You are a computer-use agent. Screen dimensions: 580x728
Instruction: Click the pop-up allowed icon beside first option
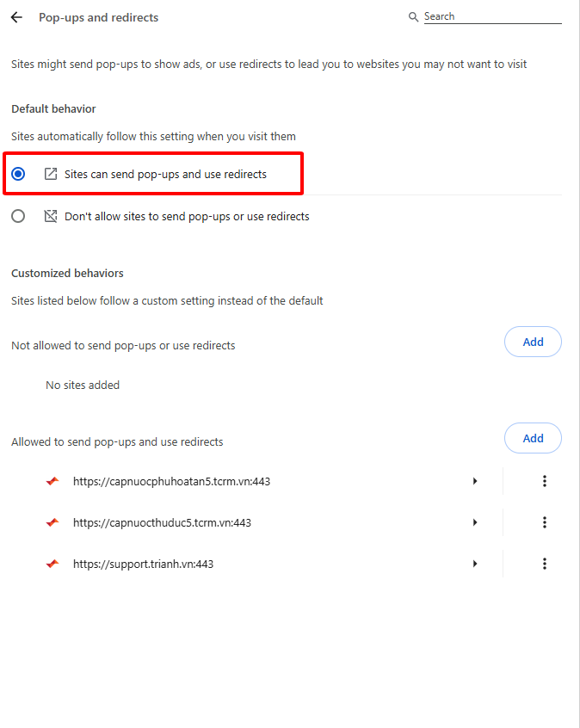coord(51,174)
